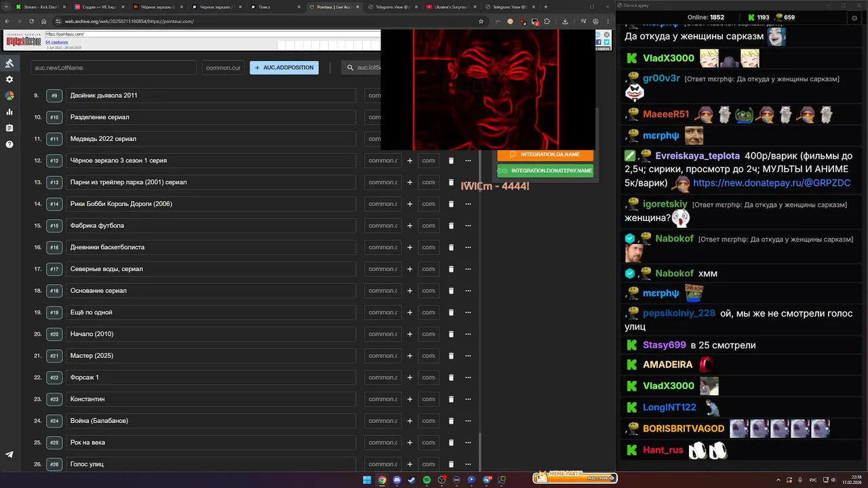This screenshot has width=868, height=488.
Task: Switch to Stream - Kick Dashboard tab
Action: (x=41, y=7)
